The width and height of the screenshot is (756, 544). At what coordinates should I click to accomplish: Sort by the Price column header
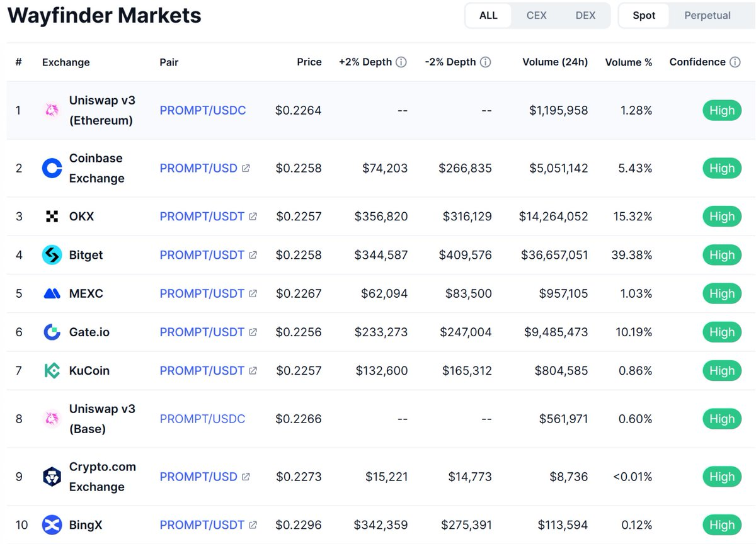[x=309, y=62]
